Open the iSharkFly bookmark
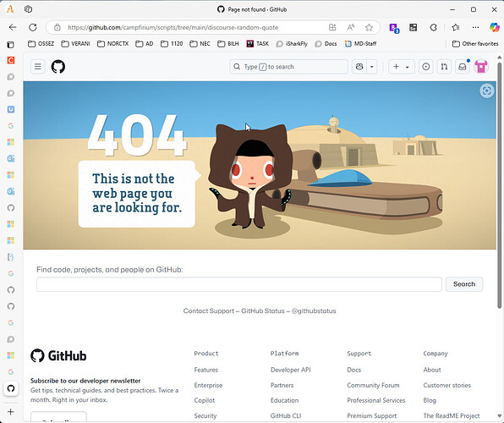This screenshot has width=504, height=423. pyautogui.click(x=292, y=44)
